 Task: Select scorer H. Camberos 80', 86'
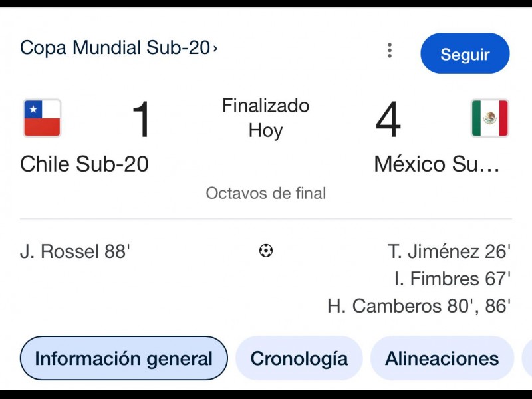pyautogui.click(x=419, y=306)
